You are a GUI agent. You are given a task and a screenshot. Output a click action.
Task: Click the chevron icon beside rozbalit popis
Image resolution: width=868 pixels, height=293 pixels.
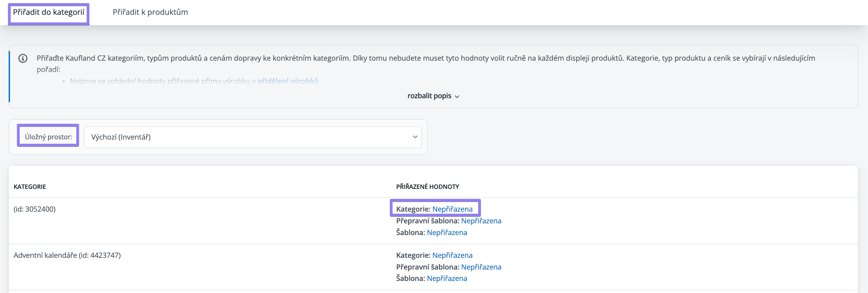pos(457,97)
